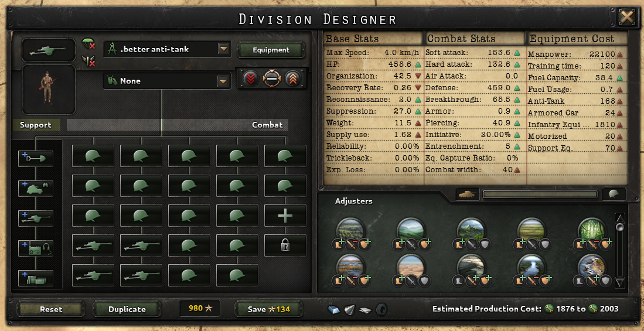This screenshot has width=644, height=331.
Task: Click the locked battalion column slot
Action: click(285, 245)
